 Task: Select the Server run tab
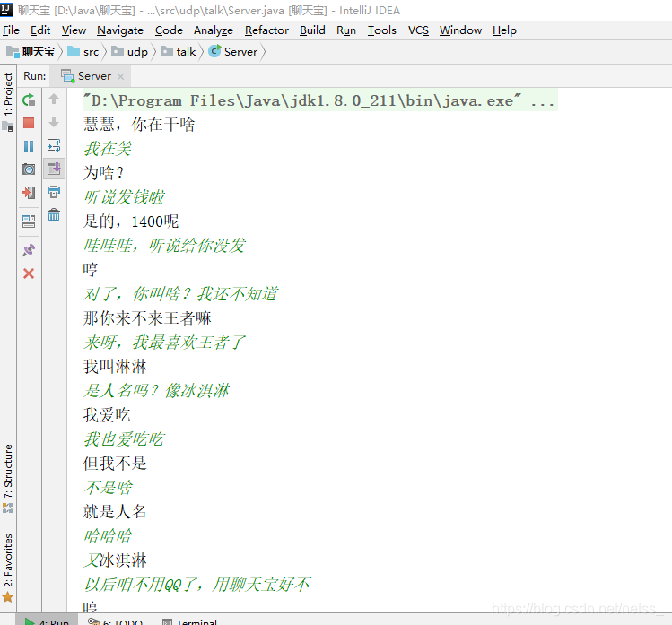90,76
